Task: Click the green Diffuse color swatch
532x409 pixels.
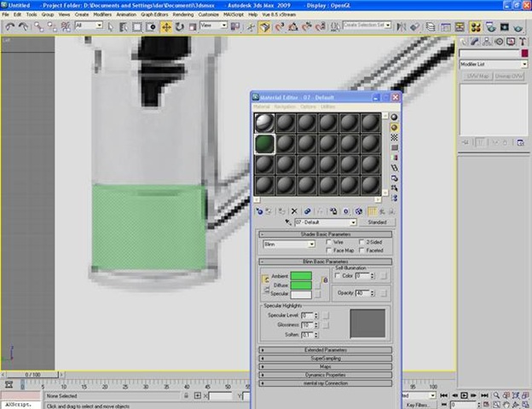Action: click(x=301, y=285)
